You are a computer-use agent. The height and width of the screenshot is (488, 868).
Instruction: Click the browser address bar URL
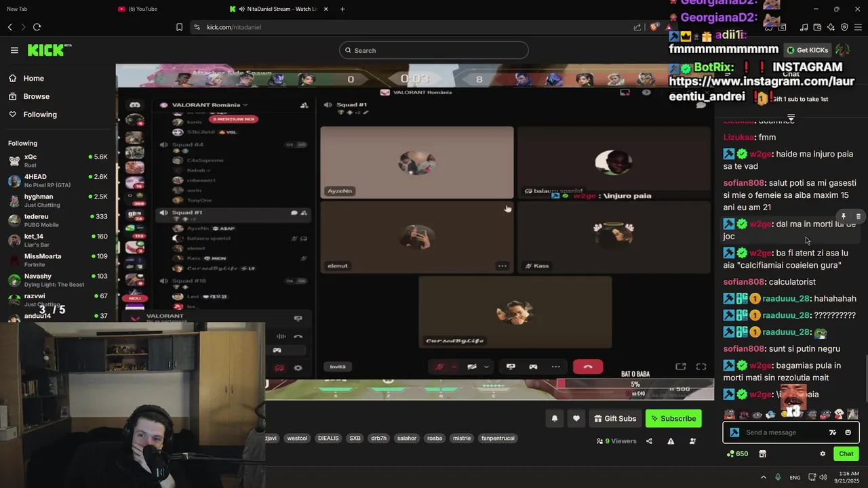coord(234,27)
